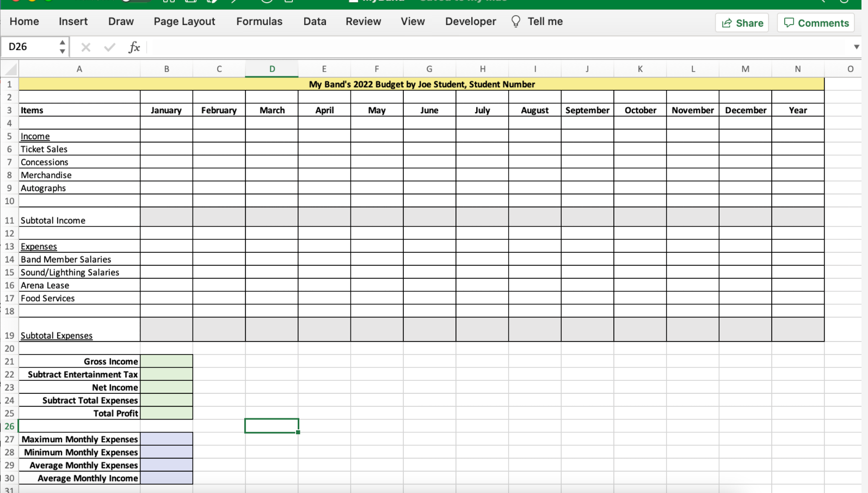Click green value cell beside Total Profit

coord(167,413)
